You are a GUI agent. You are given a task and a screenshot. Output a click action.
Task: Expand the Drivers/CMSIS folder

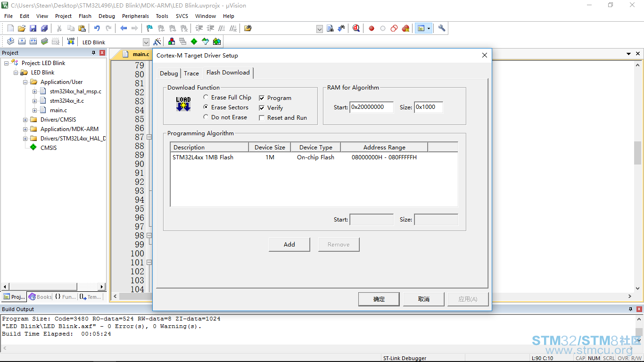pyautogui.click(x=25, y=120)
